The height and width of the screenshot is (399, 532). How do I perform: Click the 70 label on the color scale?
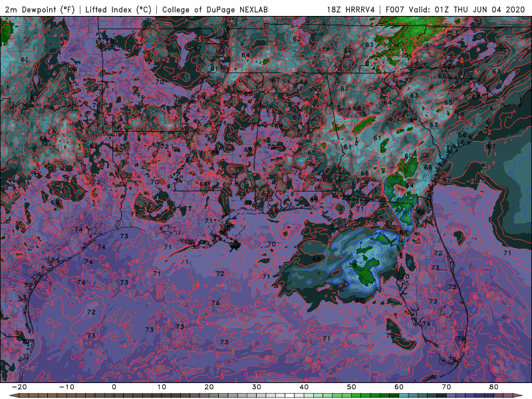[446, 387]
